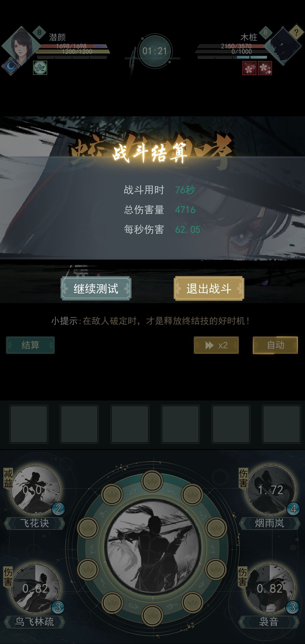Screen dimensions: 305x644
Task: Tap the 01:21 battle timer
Action: (155, 51)
